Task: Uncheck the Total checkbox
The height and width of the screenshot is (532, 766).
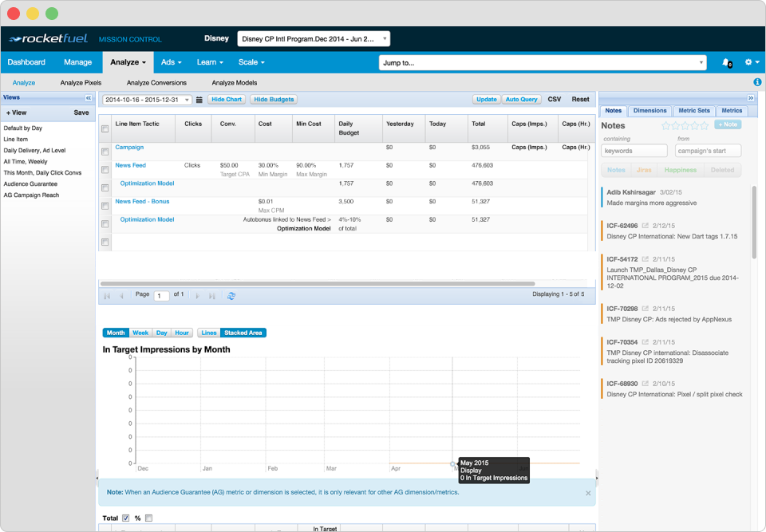Action: (x=125, y=518)
